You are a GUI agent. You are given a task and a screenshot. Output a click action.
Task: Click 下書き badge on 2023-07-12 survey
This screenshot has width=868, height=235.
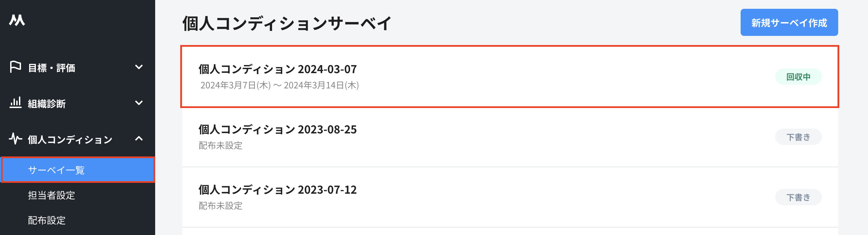(x=798, y=197)
